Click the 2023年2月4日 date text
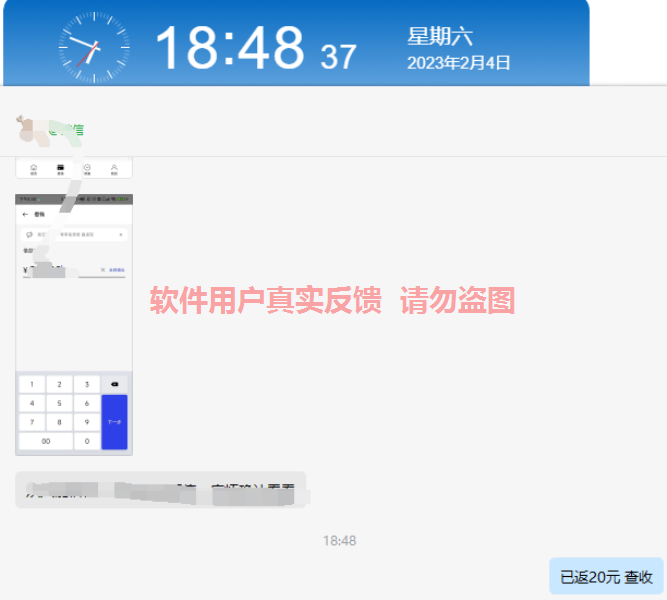This screenshot has width=667, height=600. (x=459, y=63)
